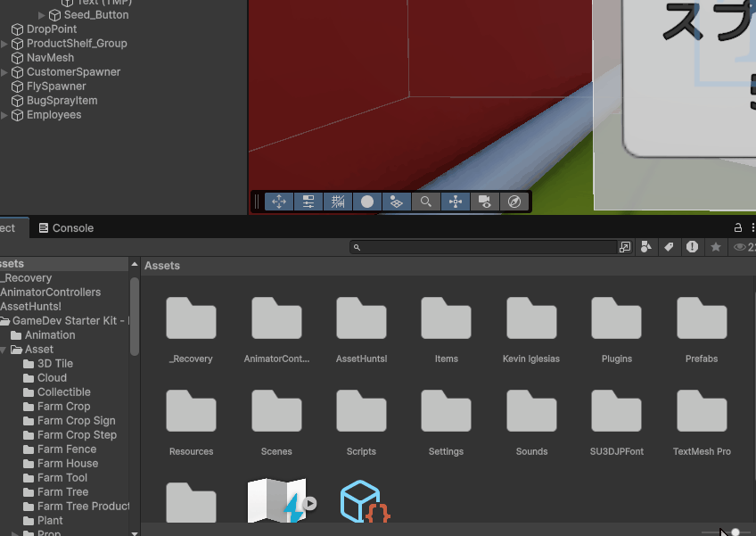Switch to the Console tab
Viewport: 756px width, 536px height.
pos(65,228)
